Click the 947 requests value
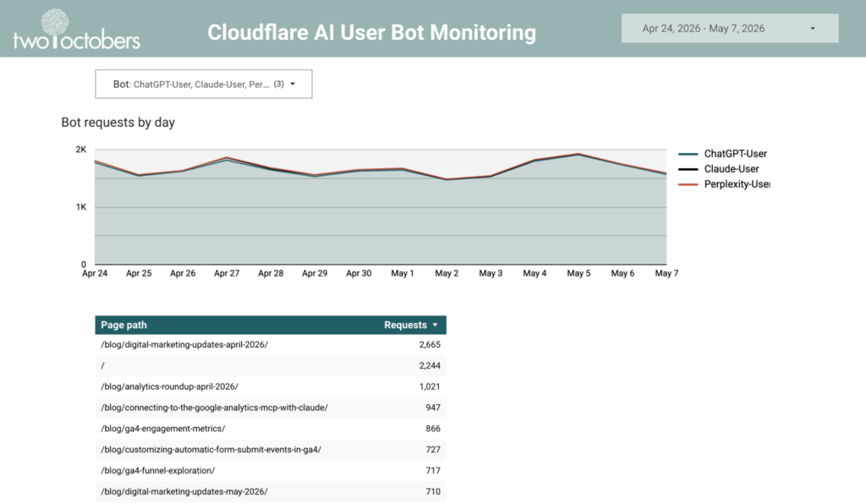The width and height of the screenshot is (866, 504). (433, 408)
